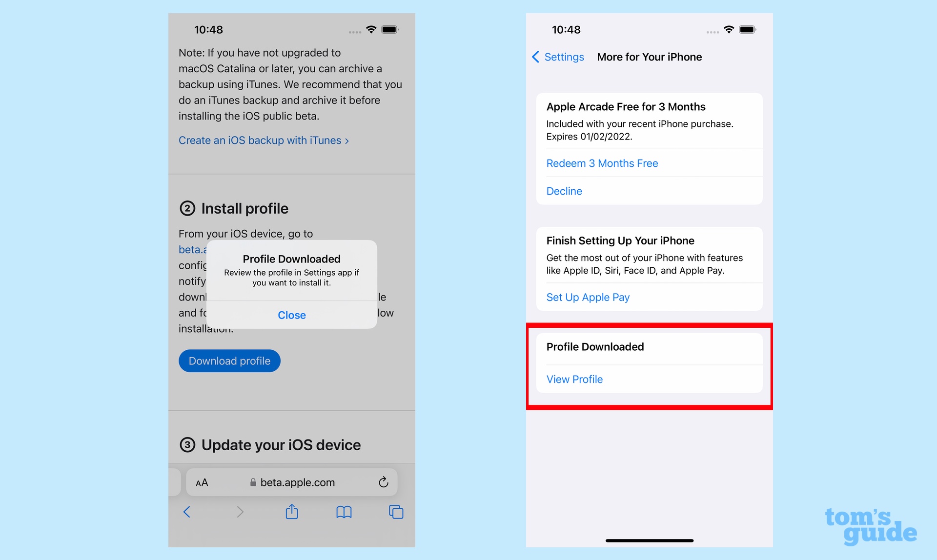This screenshot has height=560, width=937.
Task: Tap Download profile button
Action: [x=229, y=360]
